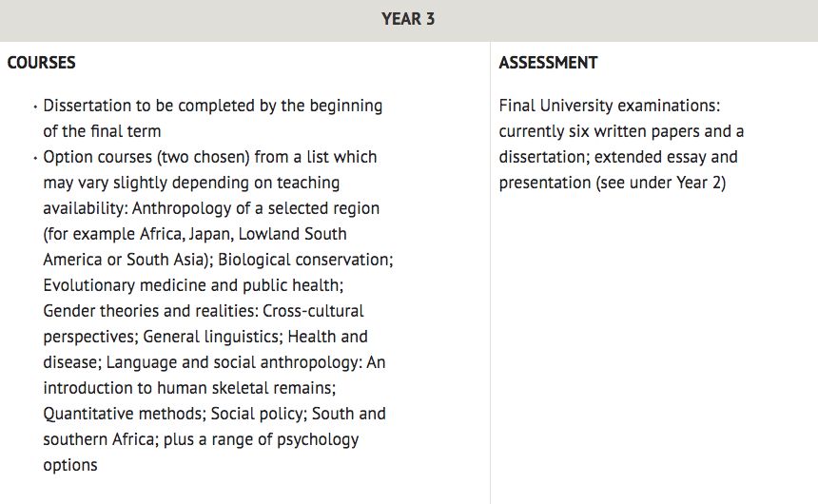This screenshot has width=818, height=504.
Task: Click the second bullet point marker
Action: coord(35,158)
